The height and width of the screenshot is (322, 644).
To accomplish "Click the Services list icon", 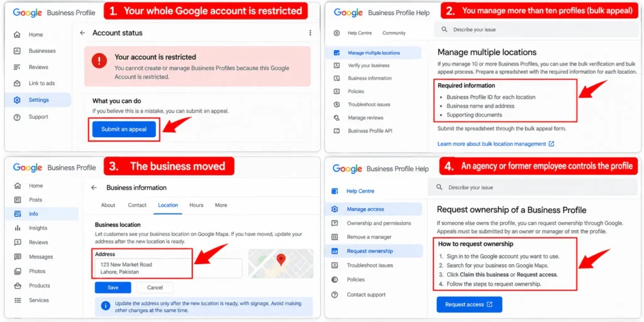I will [x=17, y=300].
